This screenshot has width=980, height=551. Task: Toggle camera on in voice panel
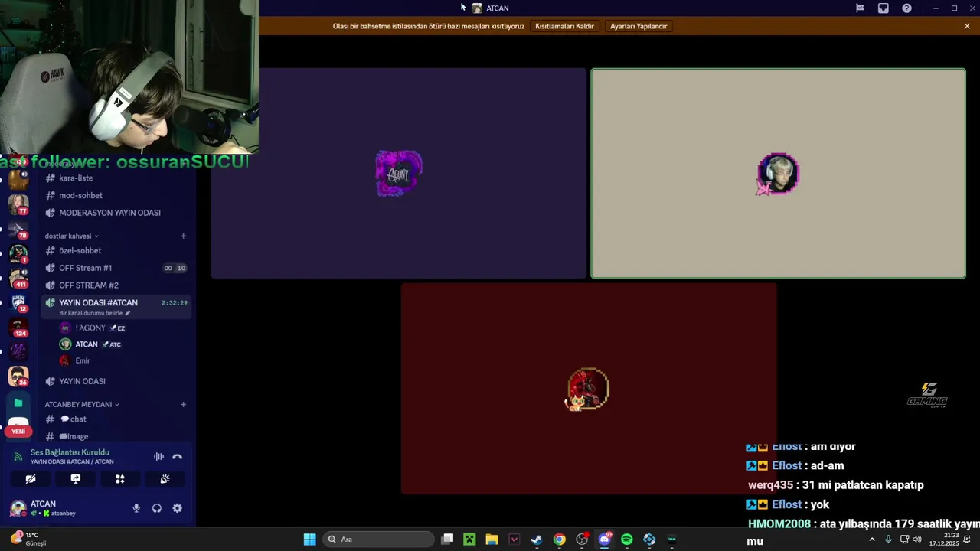point(31,479)
